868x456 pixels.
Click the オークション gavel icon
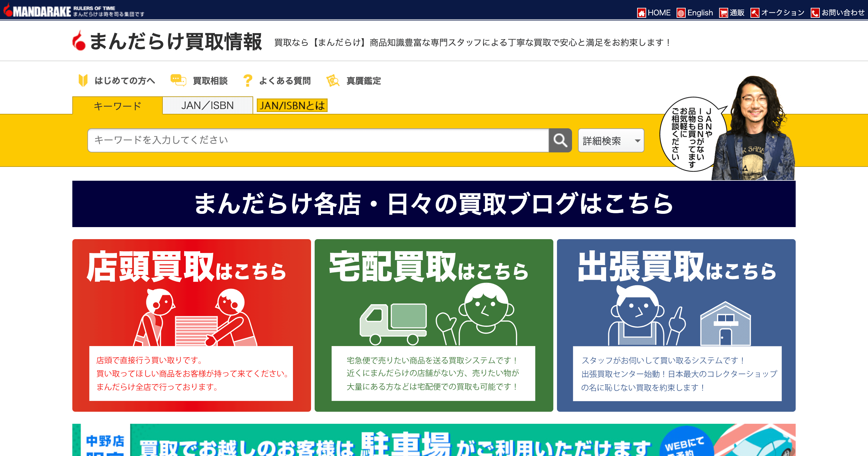[x=755, y=13]
